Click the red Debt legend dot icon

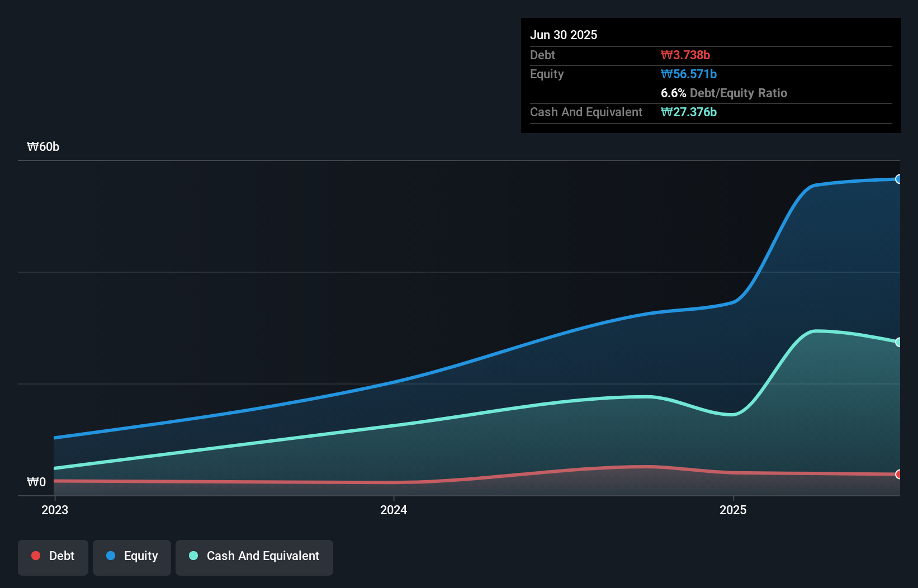pos(36,556)
